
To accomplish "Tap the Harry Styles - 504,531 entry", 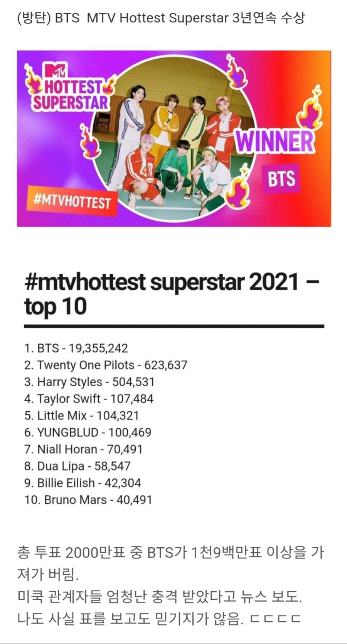I will tap(89, 382).
